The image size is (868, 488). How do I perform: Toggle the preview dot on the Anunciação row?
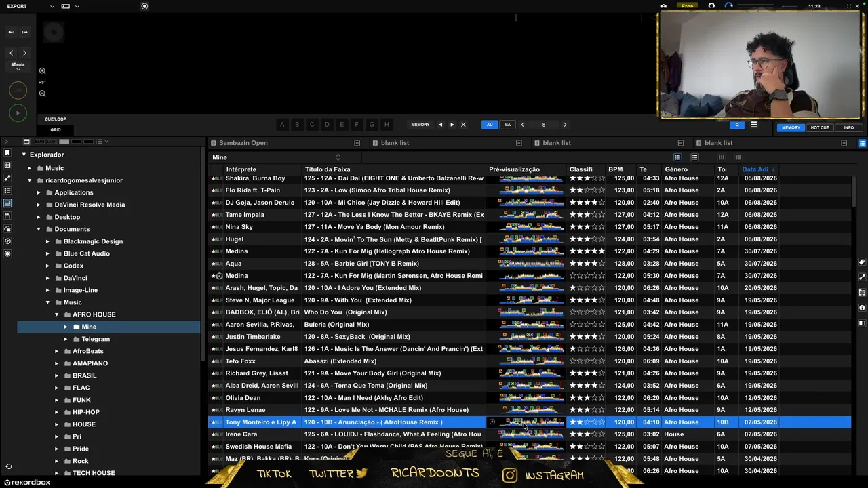492,422
